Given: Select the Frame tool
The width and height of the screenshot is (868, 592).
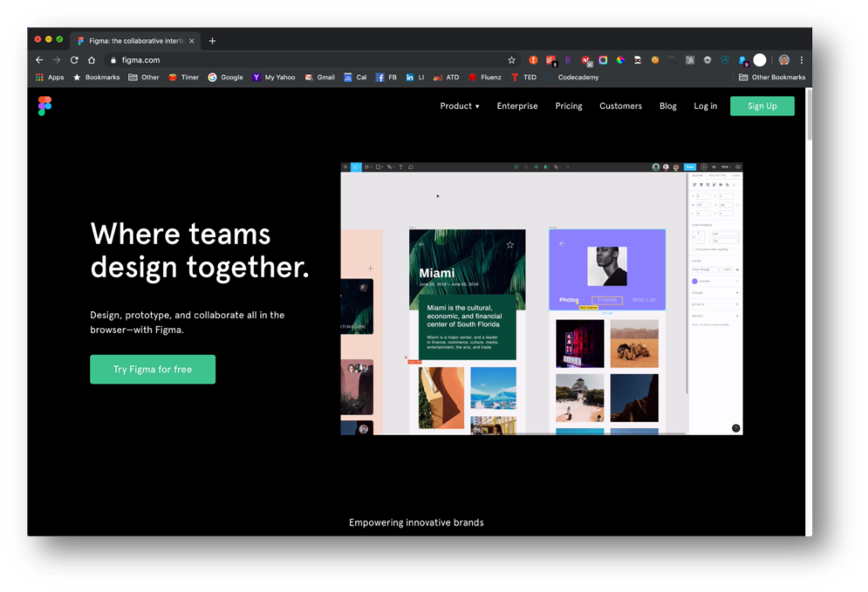Looking at the screenshot, I should 367,167.
